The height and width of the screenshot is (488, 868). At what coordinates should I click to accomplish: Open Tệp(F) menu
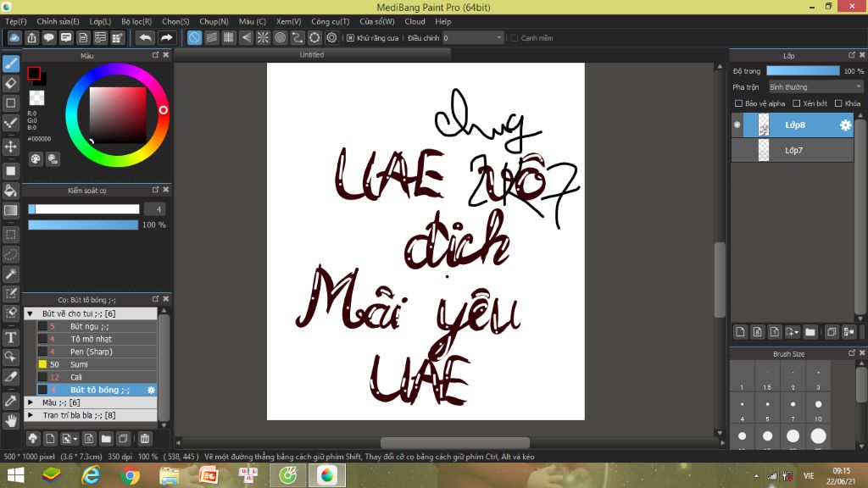[x=15, y=21]
